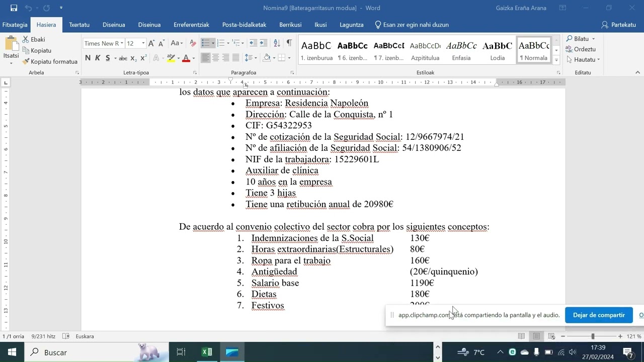
Task: Clear all formatting with the eraser icon
Action: [x=193, y=44]
